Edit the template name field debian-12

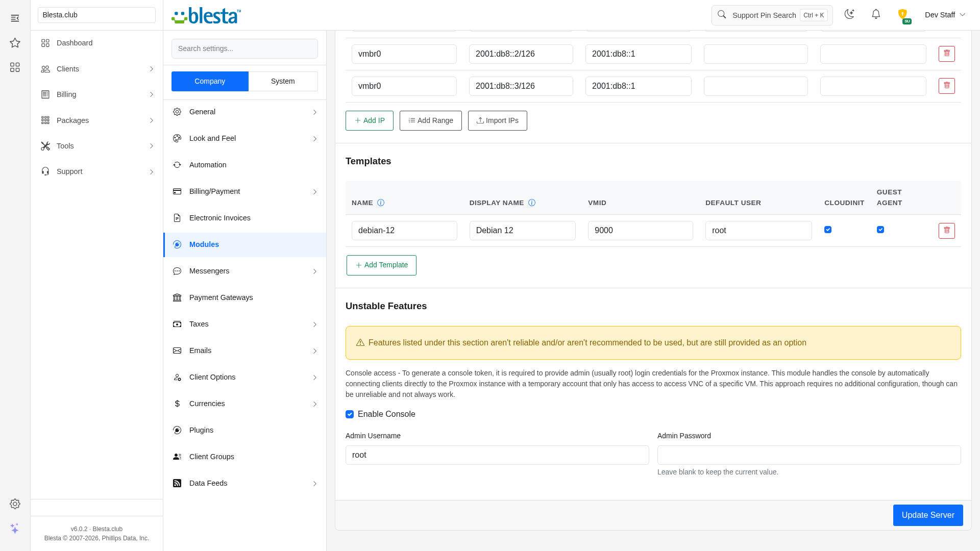(x=404, y=231)
